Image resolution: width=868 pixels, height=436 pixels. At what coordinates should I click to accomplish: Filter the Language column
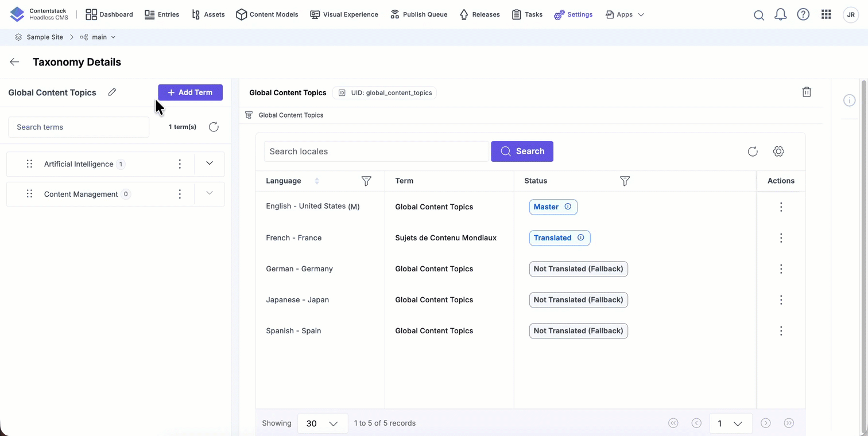[x=366, y=181]
